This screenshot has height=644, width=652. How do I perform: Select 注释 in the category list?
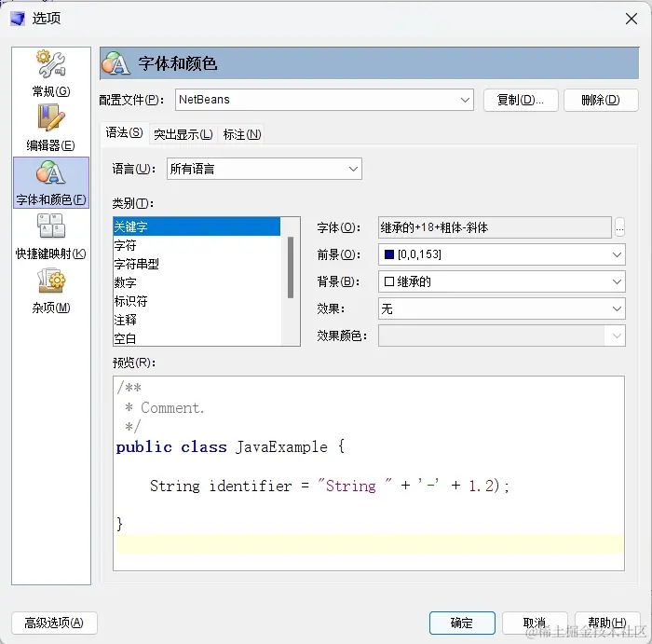(197, 320)
